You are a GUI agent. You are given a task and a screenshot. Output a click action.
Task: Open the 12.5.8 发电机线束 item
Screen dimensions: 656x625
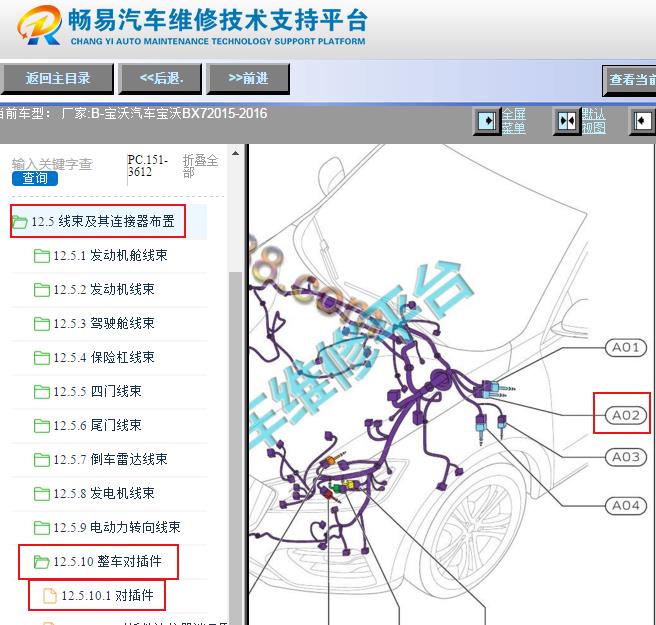coord(103,493)
